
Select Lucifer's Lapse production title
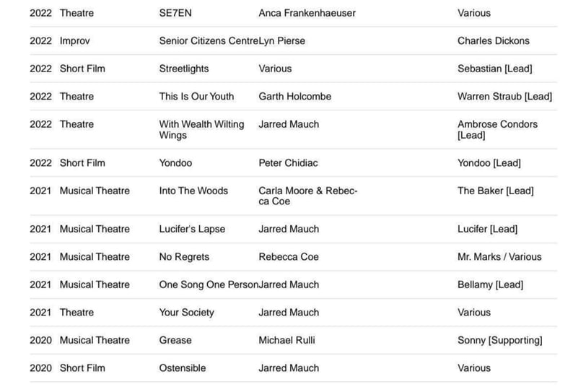(192, 229)
